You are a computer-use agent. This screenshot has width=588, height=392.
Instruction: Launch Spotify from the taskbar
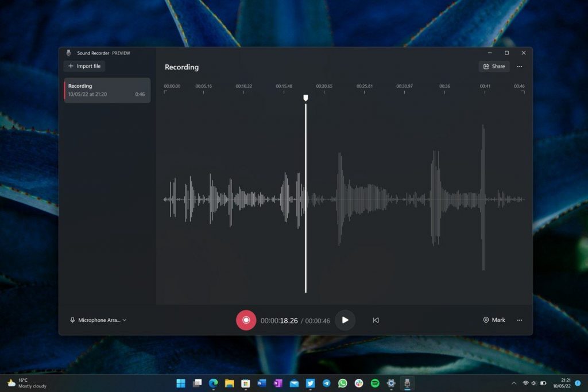pos(375,383)
